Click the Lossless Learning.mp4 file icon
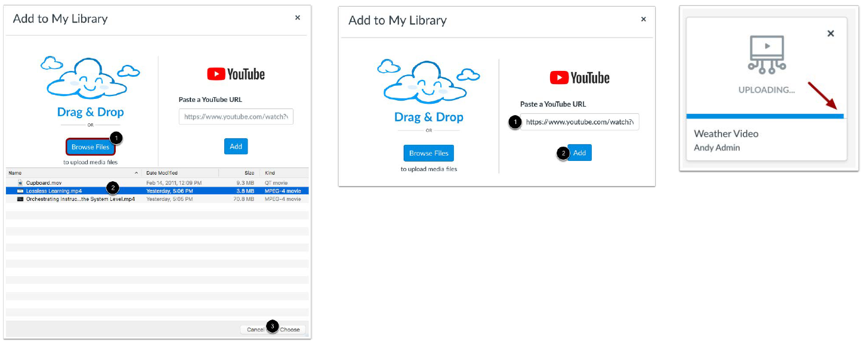Screen dimensions: 868x344 pos(20,191)
